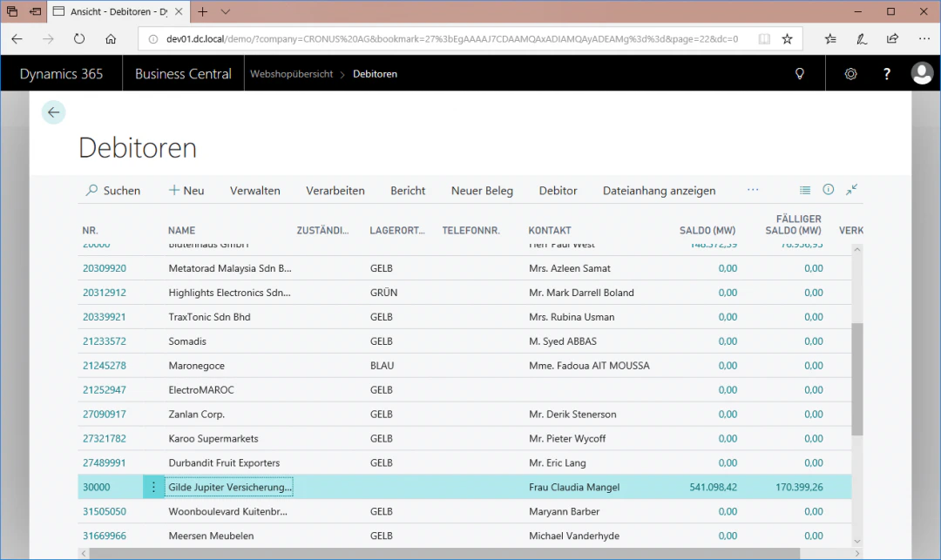This screenshot has width=941, height=560.
Task: Click the Business Central title
Action: [183, 74]
